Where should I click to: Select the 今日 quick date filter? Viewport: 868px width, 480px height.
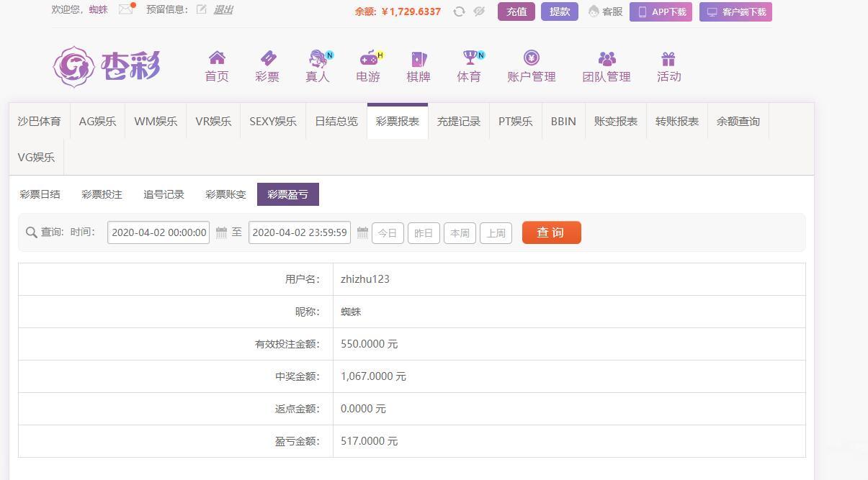388,233
